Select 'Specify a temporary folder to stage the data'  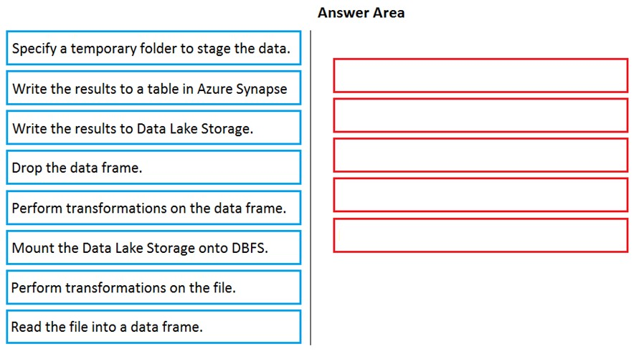153,48
